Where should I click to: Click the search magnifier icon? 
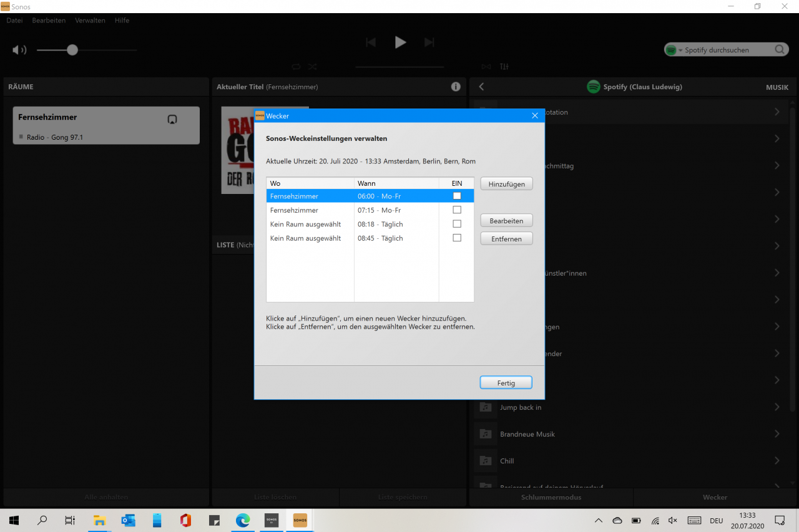pyautogui.click(x=780, y=50)
